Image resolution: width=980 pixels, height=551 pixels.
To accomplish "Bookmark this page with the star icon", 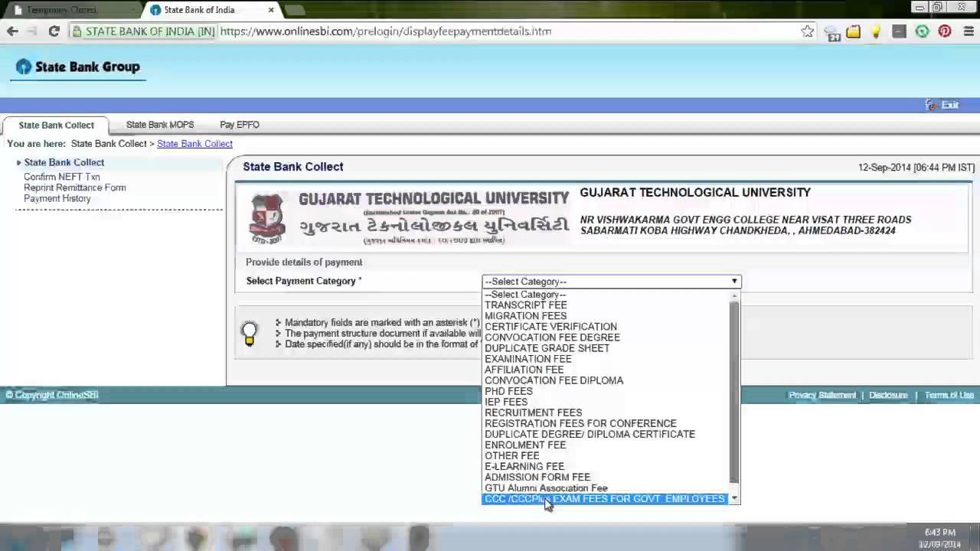I will tap(808, 31).
